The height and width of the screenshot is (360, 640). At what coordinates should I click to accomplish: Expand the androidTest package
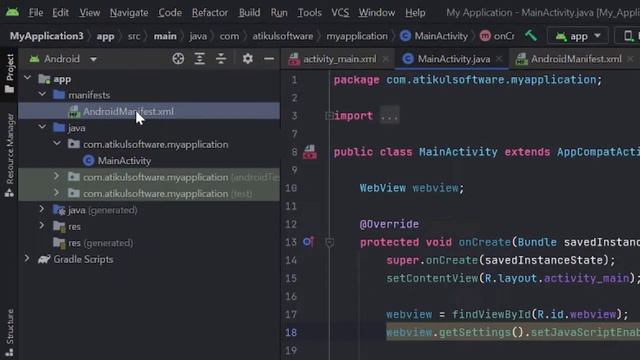click(57, 176)
